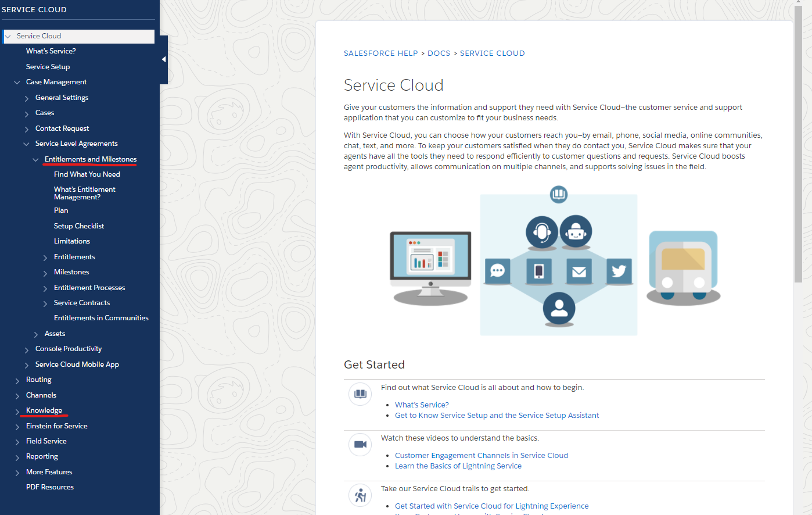The image size is (812, 515).
Task: Open Entitlements in Communities item
Action: 101,318
